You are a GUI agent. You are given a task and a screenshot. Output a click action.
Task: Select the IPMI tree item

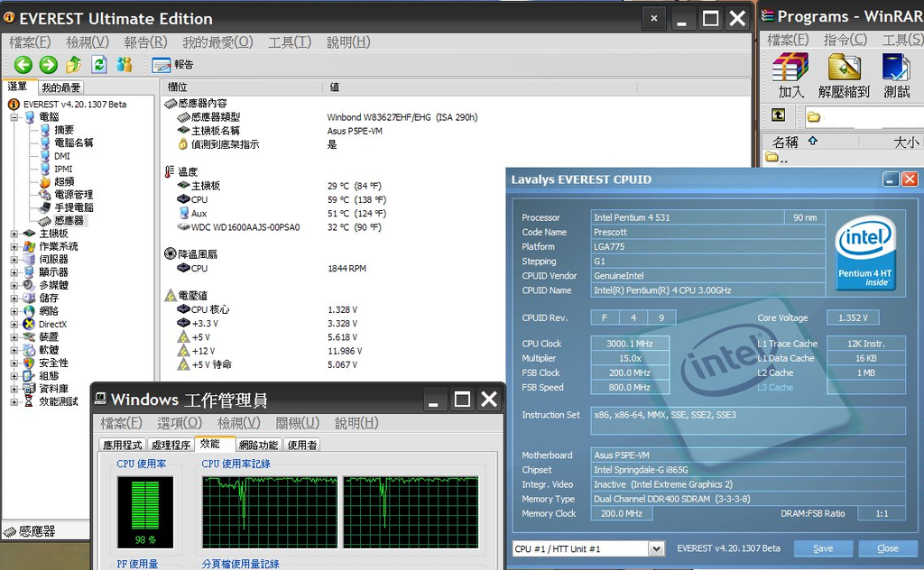[x=63, y=169]
